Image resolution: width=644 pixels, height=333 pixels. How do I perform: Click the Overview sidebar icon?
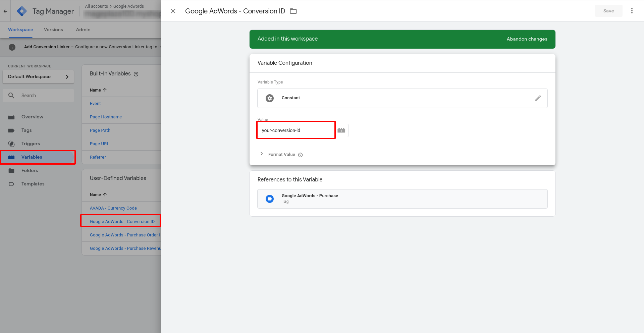pos(11,117)
